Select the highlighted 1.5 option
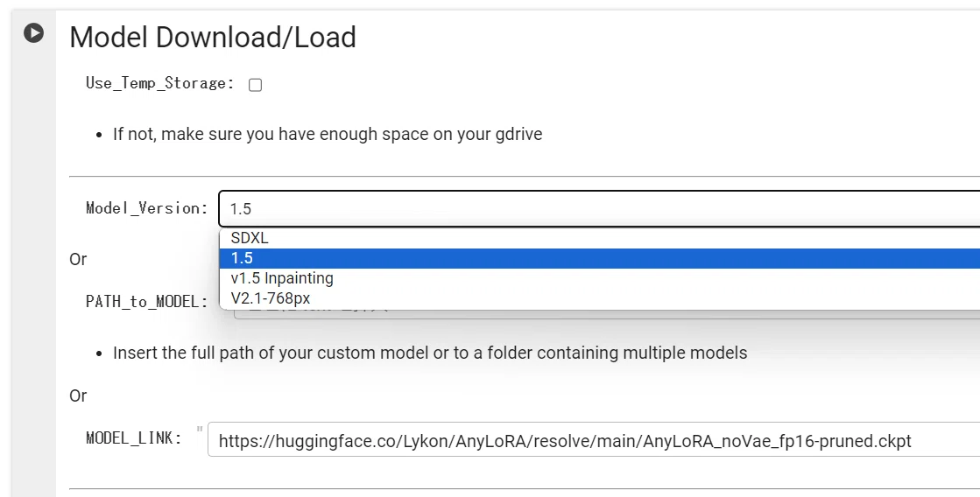This screenshot has height=497, width=980. 599,258
